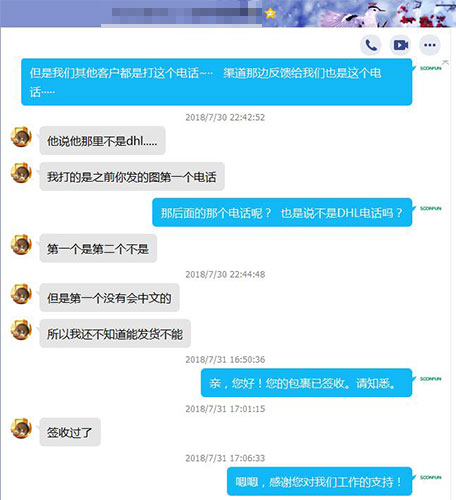Start a voice call with the phone icon
Screen dimensions: 456x500
click(371, 45)
